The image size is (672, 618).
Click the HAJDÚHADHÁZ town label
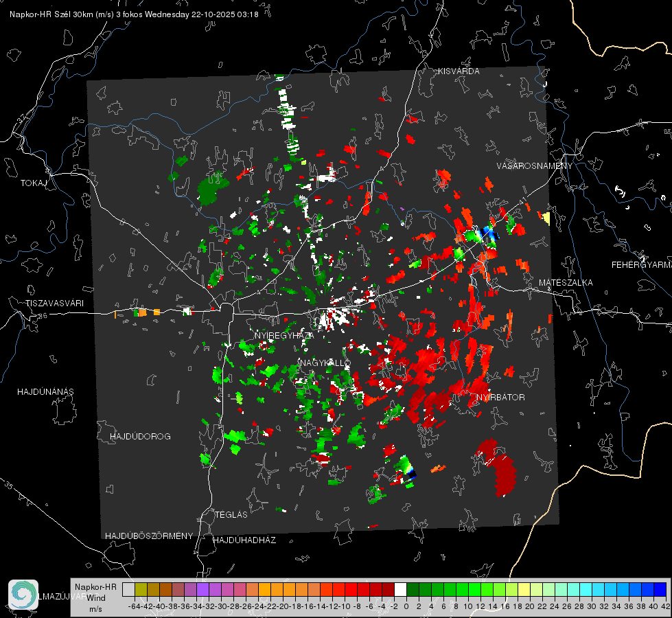coord(244,540)
